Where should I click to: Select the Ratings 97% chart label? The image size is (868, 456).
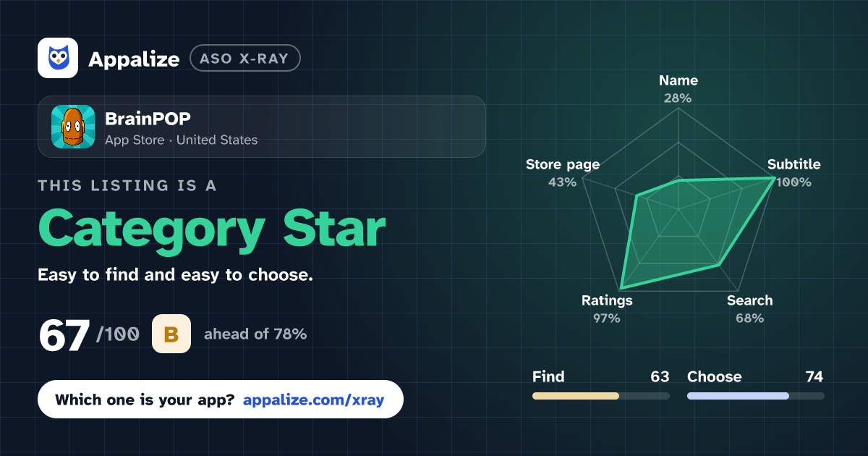(x=607, y=309)
